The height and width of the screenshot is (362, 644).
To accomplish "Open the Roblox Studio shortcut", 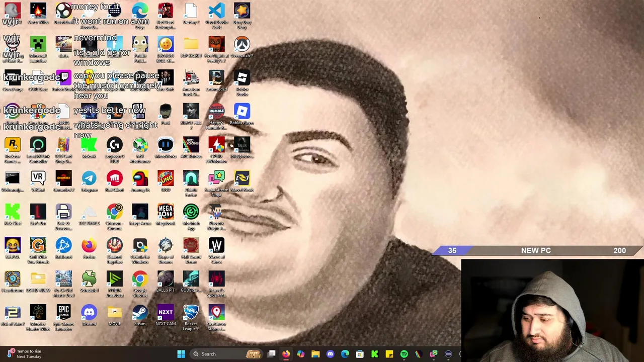I will pos(242,82).
